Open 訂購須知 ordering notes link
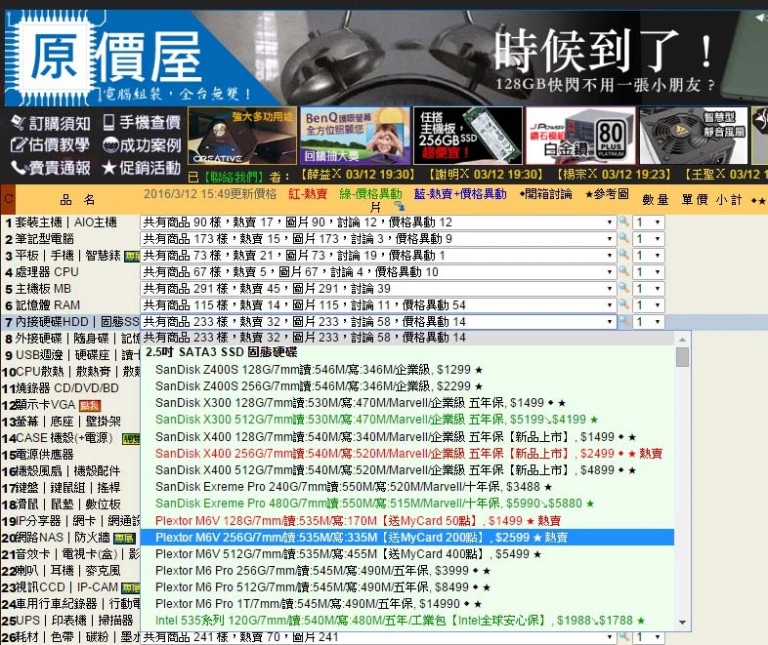Image resolution: width=768 pixels, height=645 pixels. 51,123
